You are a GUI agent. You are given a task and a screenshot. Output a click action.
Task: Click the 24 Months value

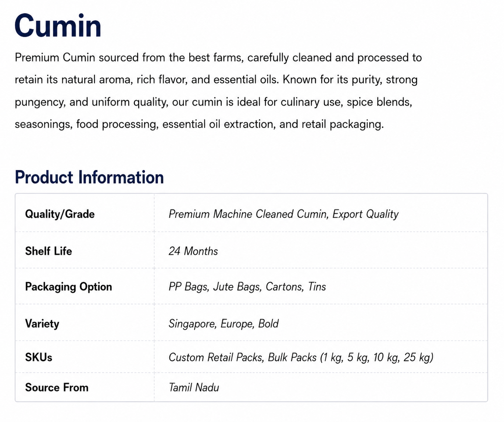(x=193, y=251)
